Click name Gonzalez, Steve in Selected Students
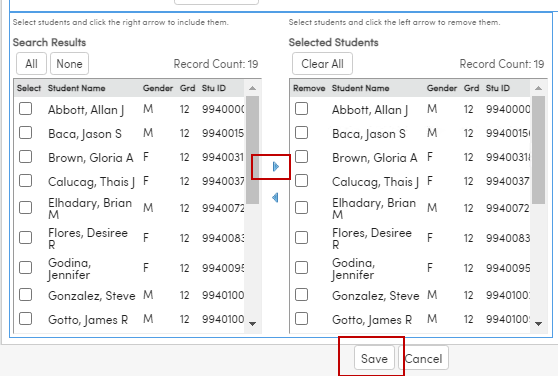The height and width of the screenshot is (376, 558). [x=375, y=296]
